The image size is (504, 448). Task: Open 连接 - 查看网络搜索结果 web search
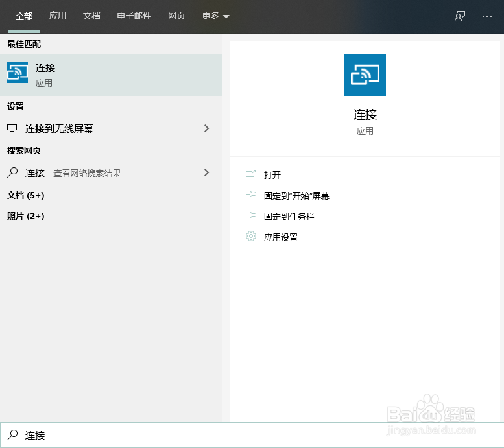[x=111, y=173]
